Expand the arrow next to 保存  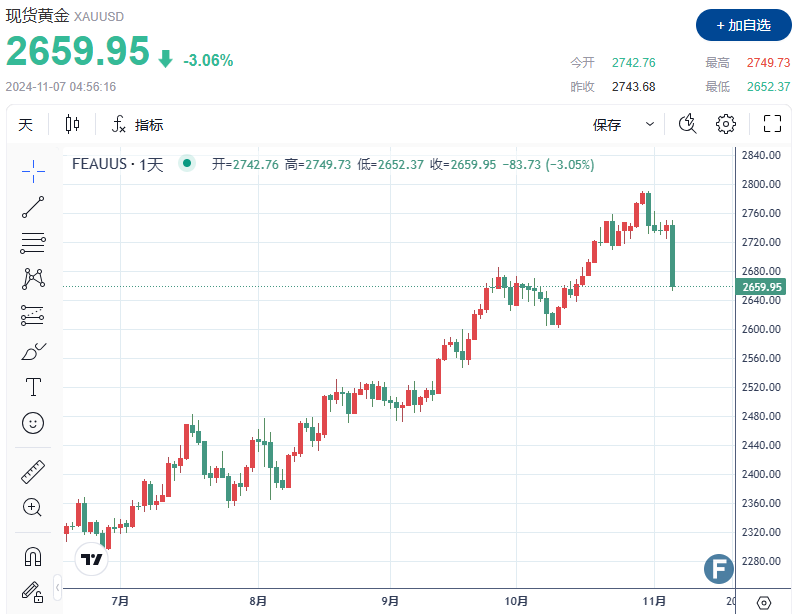pyautogui.click(x=650, y=124)
